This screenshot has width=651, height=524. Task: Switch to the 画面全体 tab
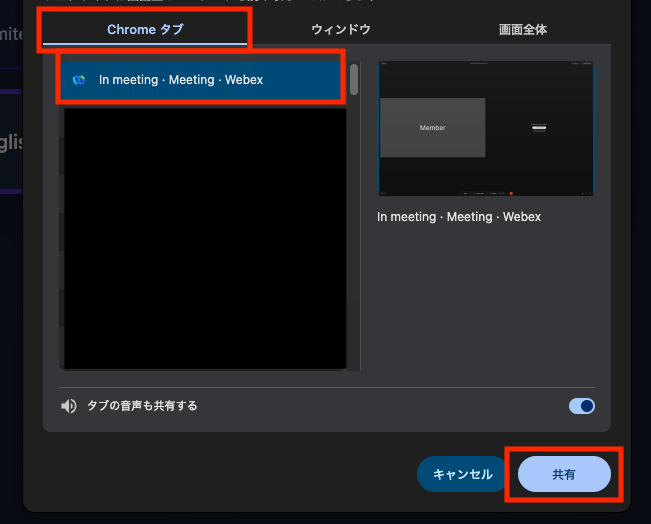click(x=523, y=29)
